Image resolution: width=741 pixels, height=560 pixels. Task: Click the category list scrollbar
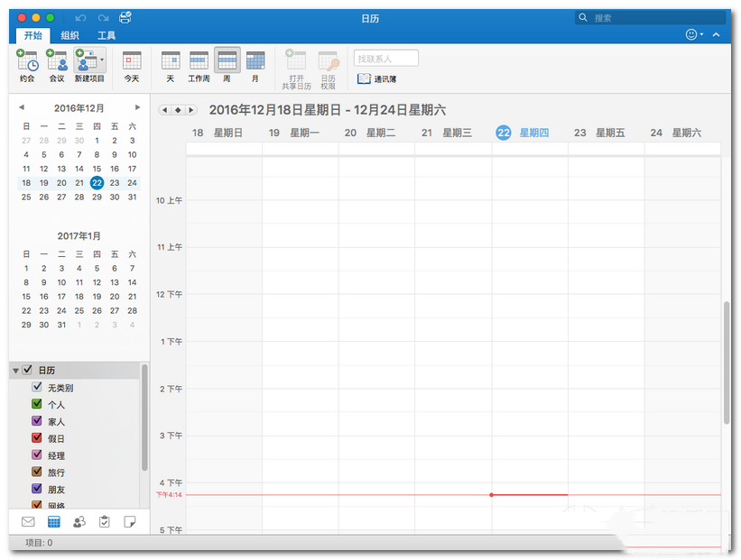[x=144, y=417]
